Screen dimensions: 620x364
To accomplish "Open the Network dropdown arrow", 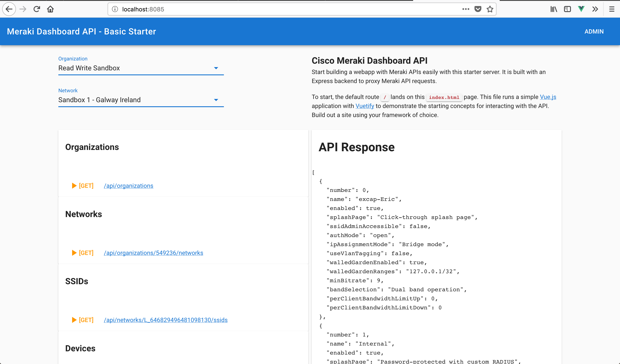I will pos(216,100).
